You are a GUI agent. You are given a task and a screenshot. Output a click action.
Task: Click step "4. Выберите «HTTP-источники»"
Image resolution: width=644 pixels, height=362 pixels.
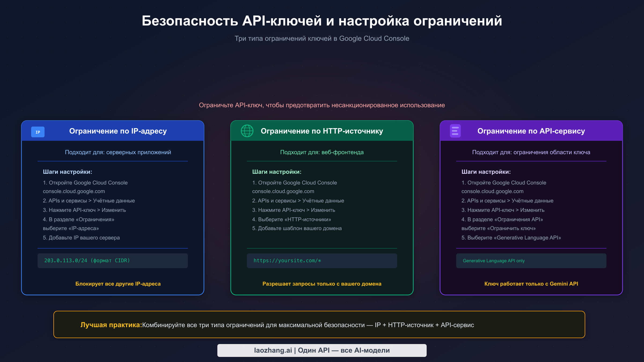tap(292, 219)
